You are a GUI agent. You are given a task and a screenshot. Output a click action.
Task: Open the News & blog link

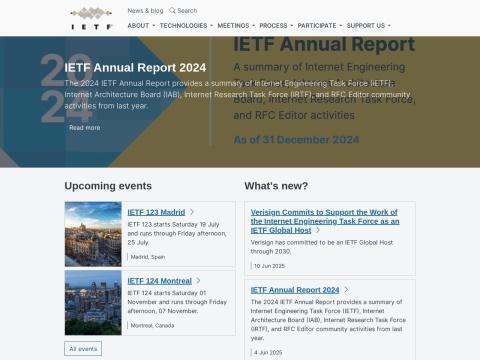[x=145, y=11]
